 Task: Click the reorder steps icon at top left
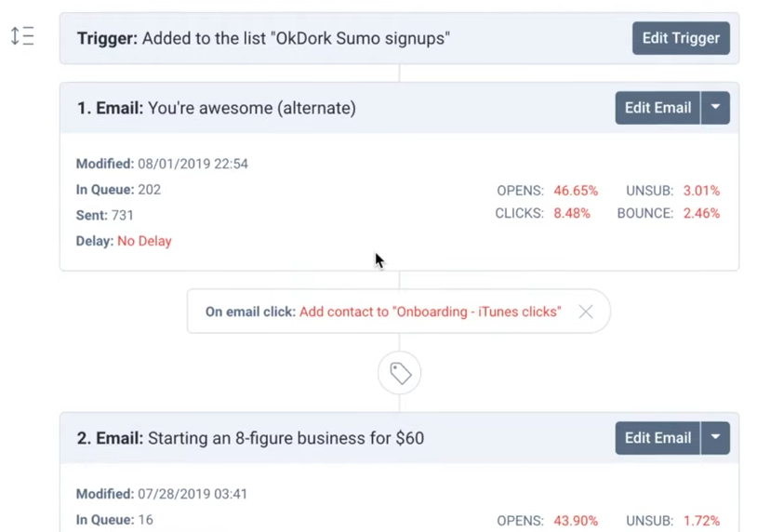tap(22, 37)
